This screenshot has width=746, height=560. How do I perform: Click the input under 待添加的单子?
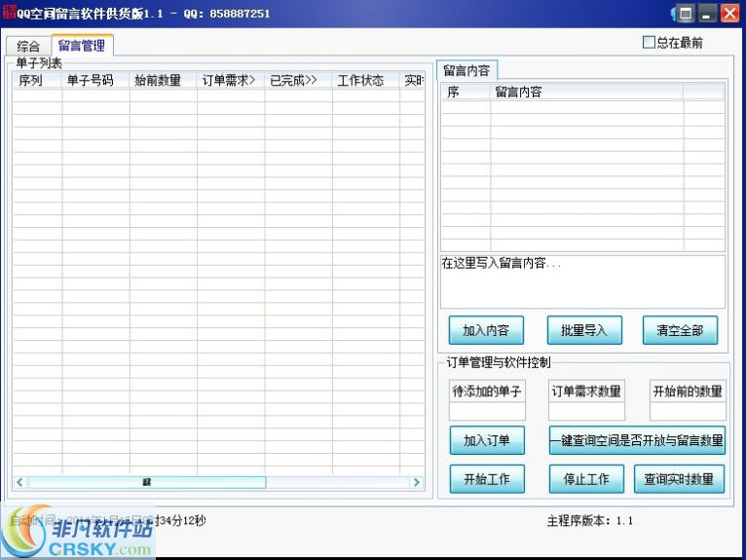(487, 412)
